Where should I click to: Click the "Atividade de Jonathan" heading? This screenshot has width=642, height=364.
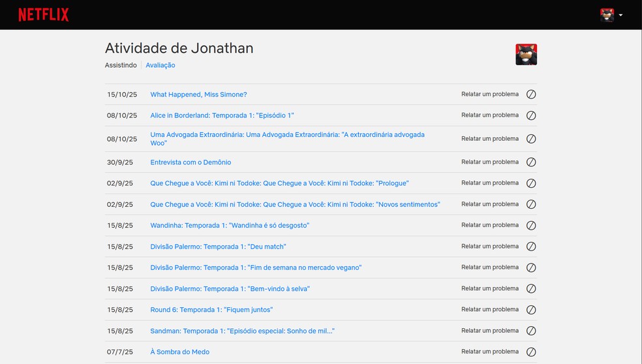(179, 48)
